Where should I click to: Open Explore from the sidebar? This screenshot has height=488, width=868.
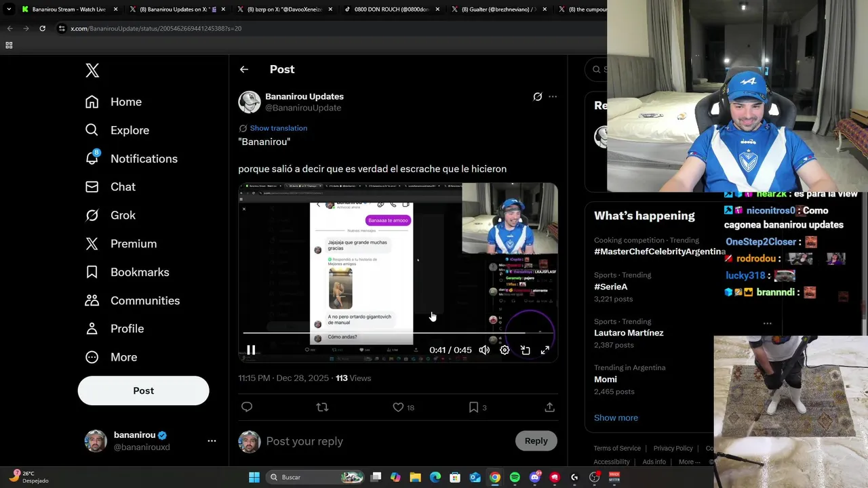pyautogui.click(x=117, y=130)
